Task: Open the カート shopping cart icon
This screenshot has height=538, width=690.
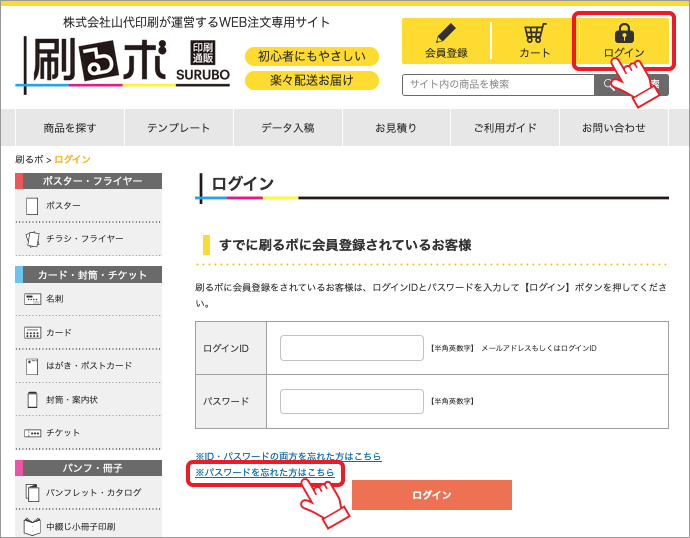Action: [x=535, y=33]
